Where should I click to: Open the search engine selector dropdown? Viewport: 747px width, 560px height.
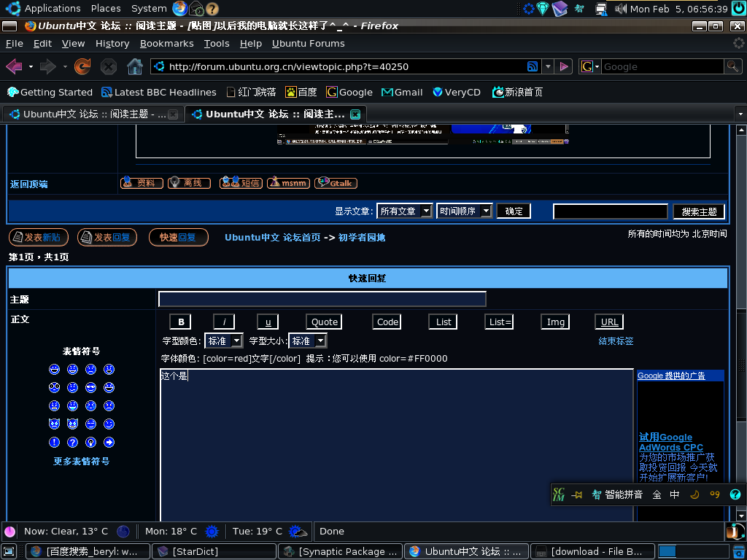[589, 66]
